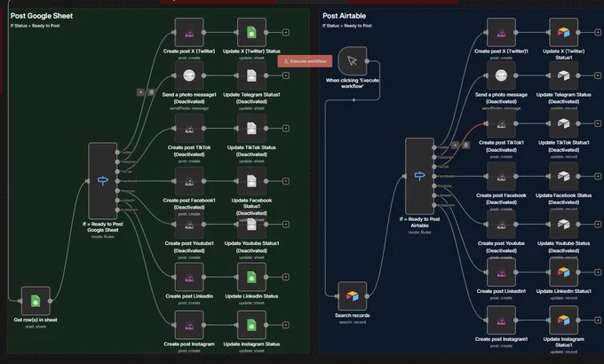Select the Get row(s) in sheet node

coord(36,301)
